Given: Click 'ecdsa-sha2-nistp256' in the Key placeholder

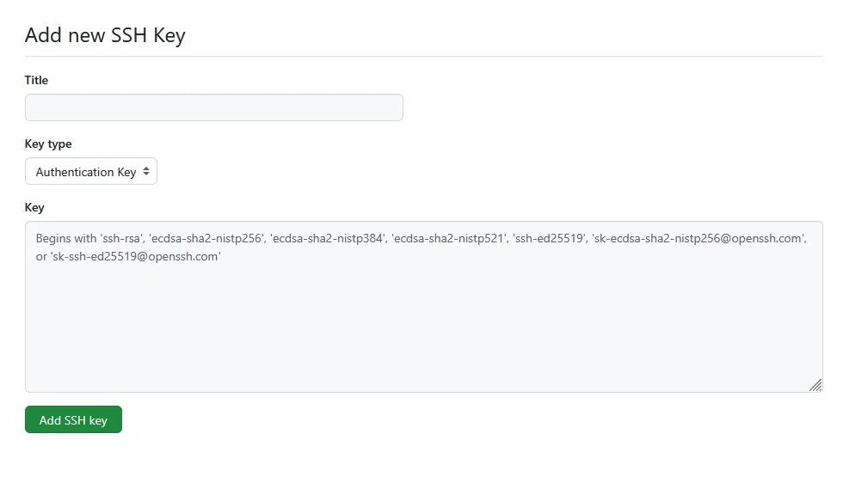Looking at the screenshot, I should pyautogui.click(x=206, y=239).
